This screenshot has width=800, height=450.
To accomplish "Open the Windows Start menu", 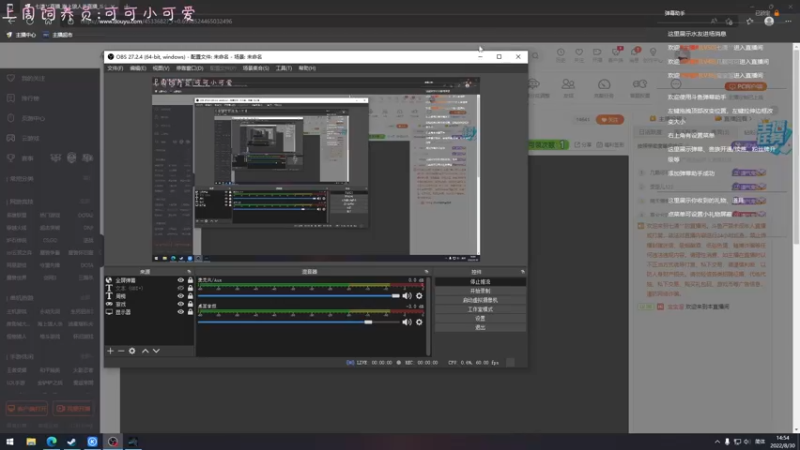I will click(x=10, y=442).
